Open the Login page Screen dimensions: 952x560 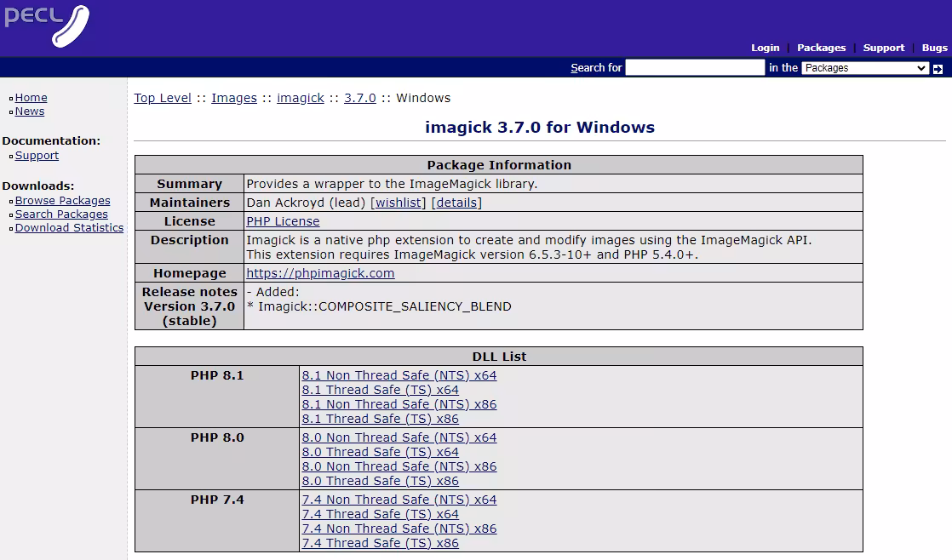(x=765, y=48)
